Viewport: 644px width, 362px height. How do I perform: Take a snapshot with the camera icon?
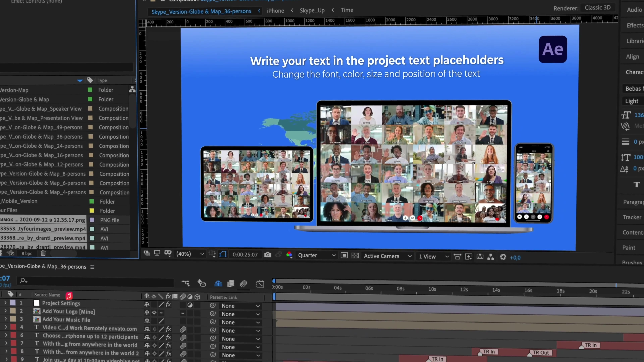pyautogui.click(x=267, y=255)
